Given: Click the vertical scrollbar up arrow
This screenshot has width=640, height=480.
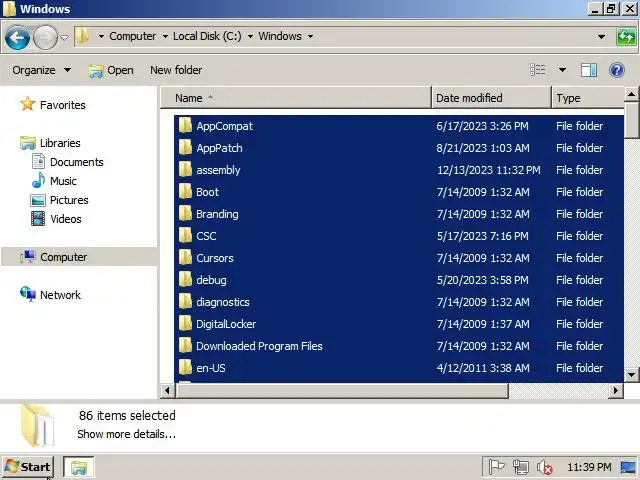Looking at the screenshot, I should pyautogui.click(x=631, y=95).
